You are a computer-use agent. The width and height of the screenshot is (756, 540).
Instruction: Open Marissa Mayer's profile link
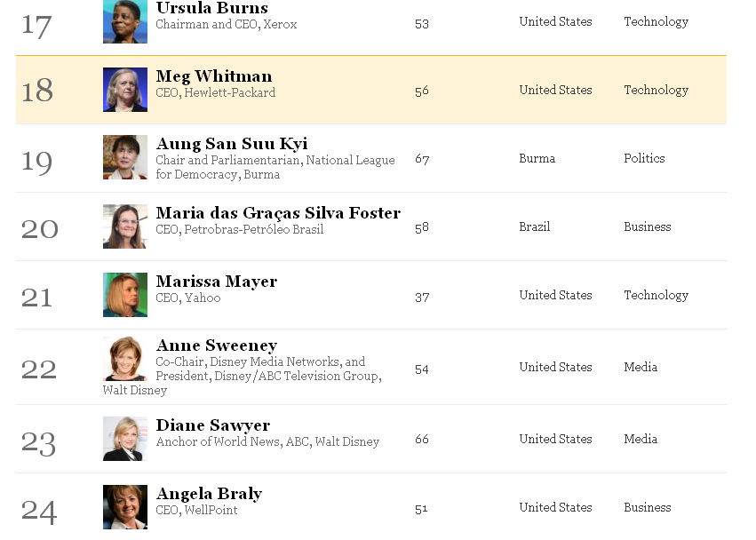click(217, 282)
